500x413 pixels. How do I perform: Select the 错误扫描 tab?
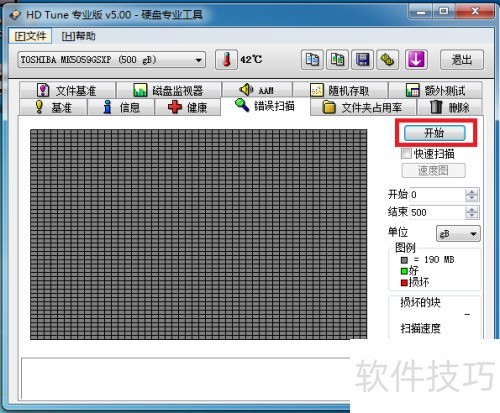coord(265,106)
